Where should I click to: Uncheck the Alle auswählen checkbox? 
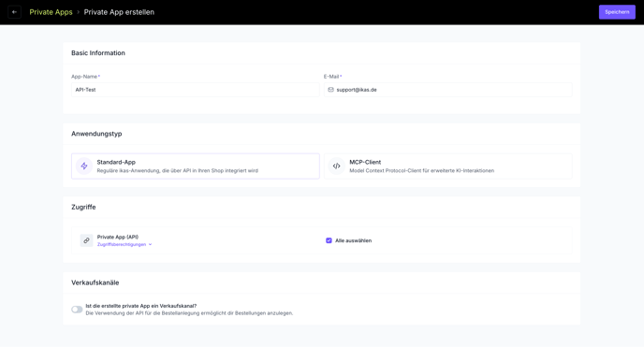(x=329, y=240)
